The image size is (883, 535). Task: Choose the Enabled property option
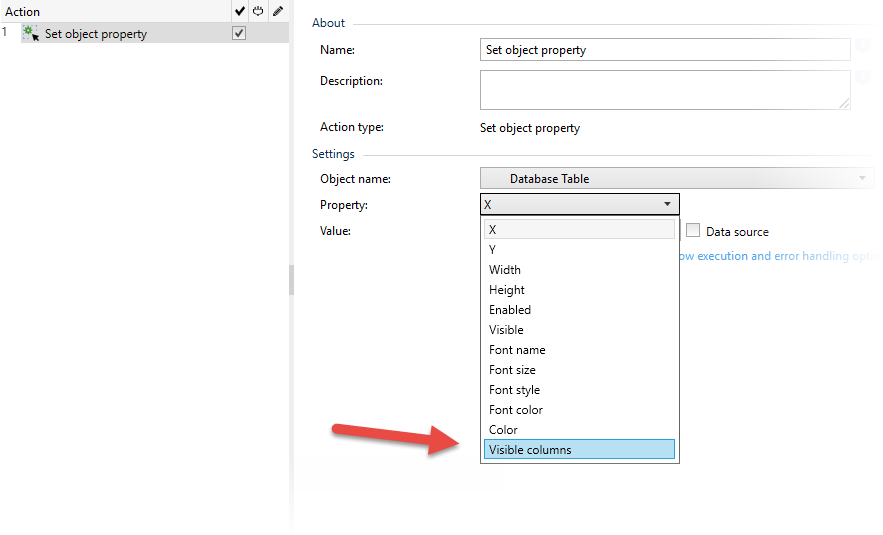point(510,310)
